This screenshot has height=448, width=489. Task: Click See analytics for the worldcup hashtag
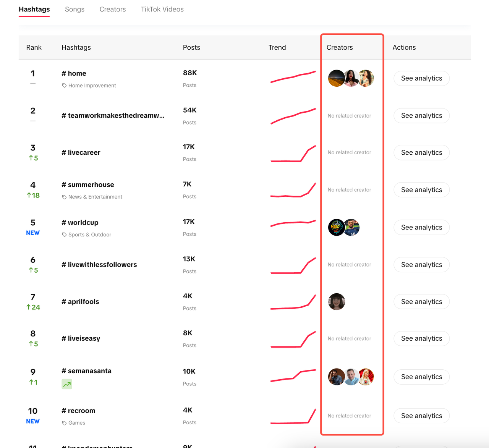click(421, 227)
